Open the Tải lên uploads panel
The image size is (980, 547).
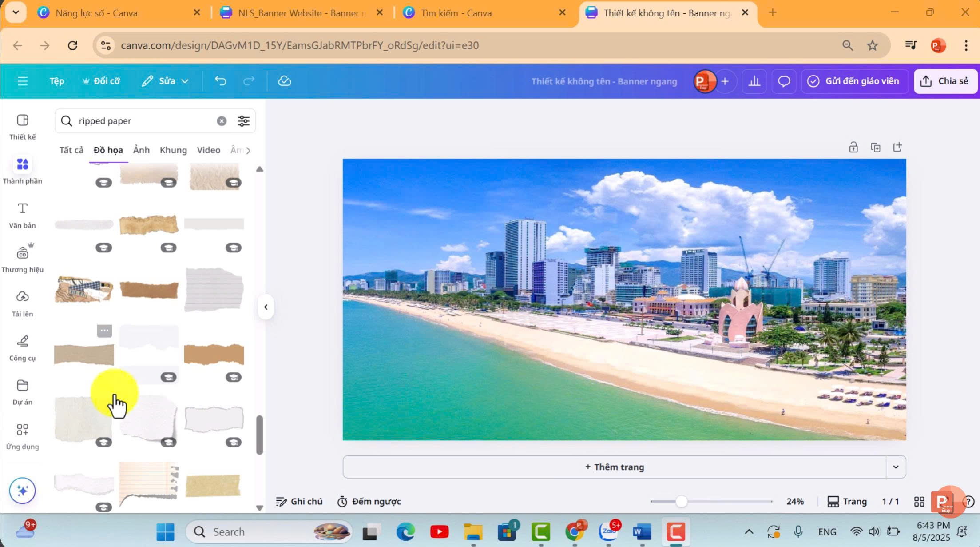click(22, 303)
